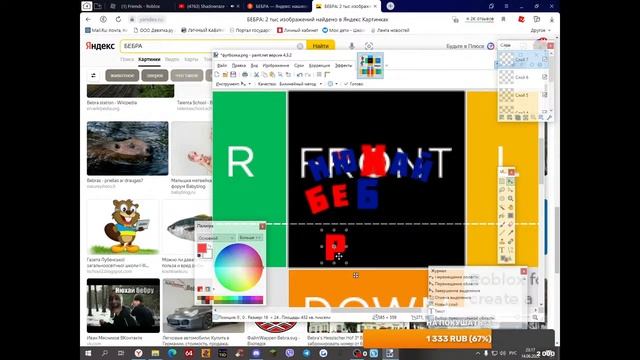This screenshot has width=640, height=360.
Task: Click the Cut scissors icon
Action: (256, 75)
